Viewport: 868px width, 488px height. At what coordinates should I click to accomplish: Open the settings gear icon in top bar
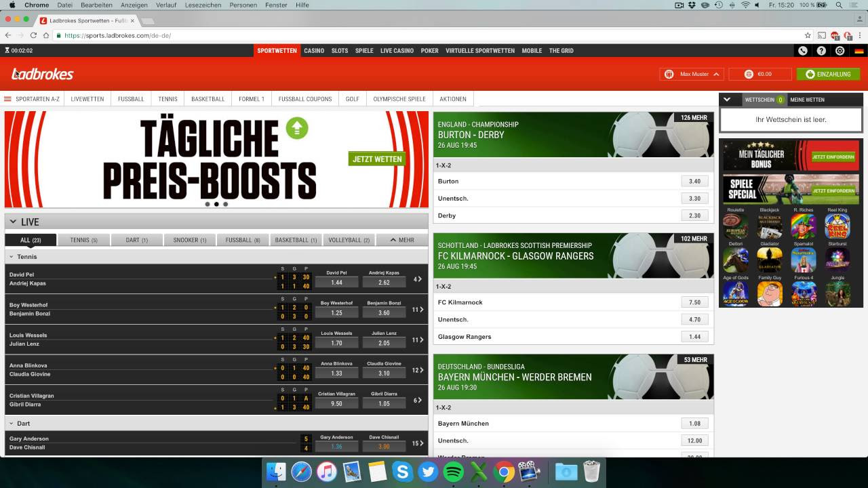tap(840, 51)
